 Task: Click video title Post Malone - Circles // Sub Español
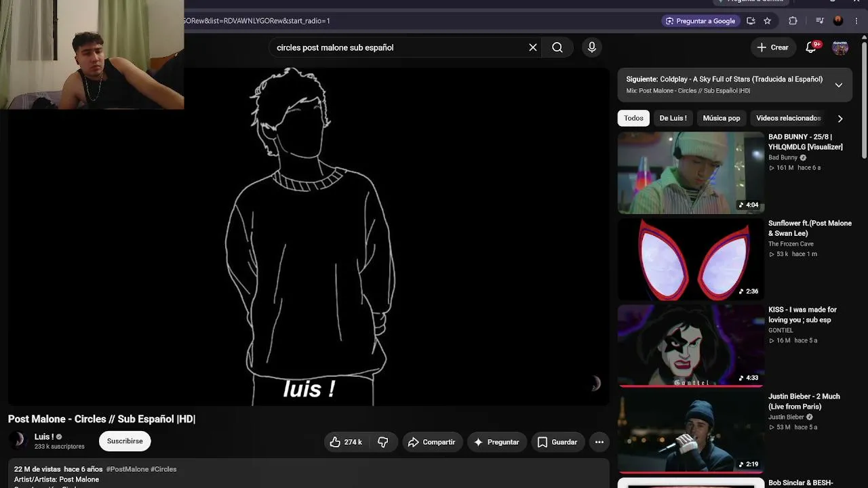pyautogui.click(x=102, y=419)
